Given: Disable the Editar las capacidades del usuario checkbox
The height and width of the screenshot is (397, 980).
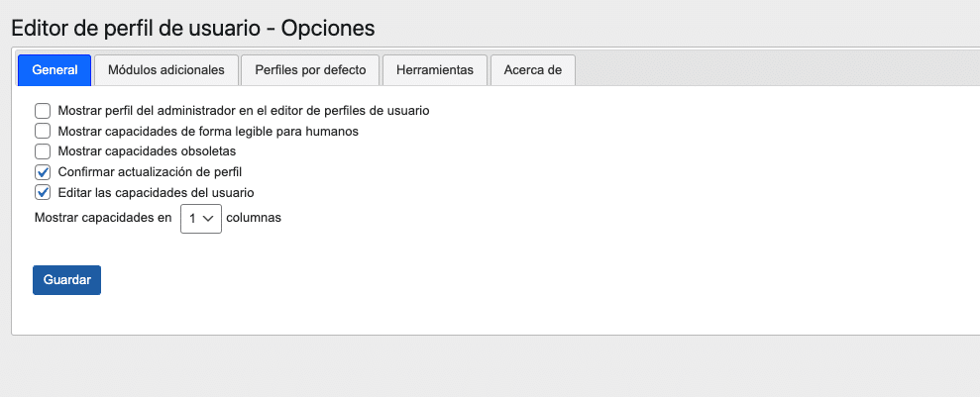Looking at the screenshot, I should coord(43,192).
